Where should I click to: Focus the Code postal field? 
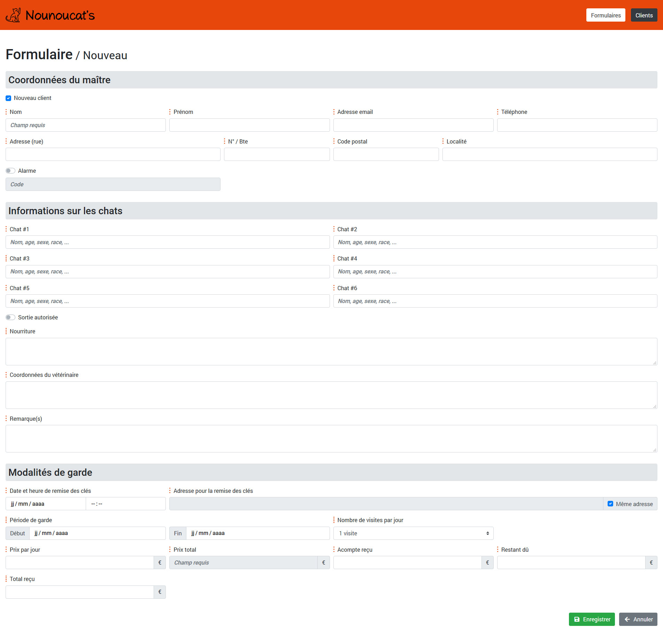[x=386, y=154]
